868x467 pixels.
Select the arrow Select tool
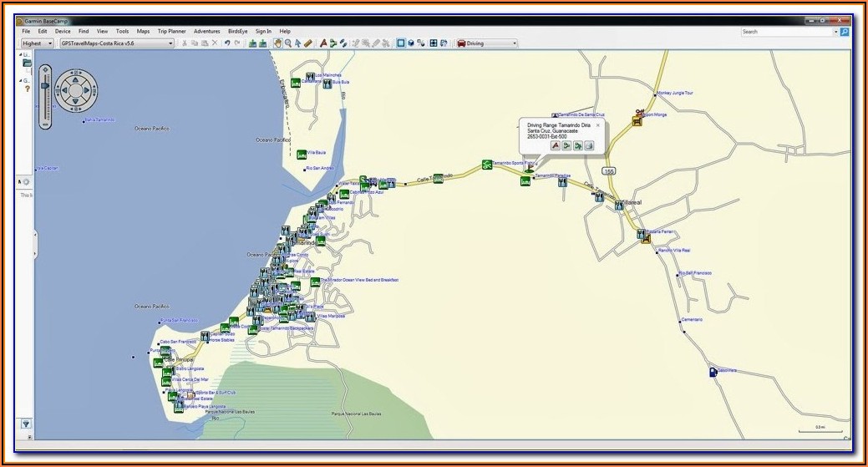point(297,43)
